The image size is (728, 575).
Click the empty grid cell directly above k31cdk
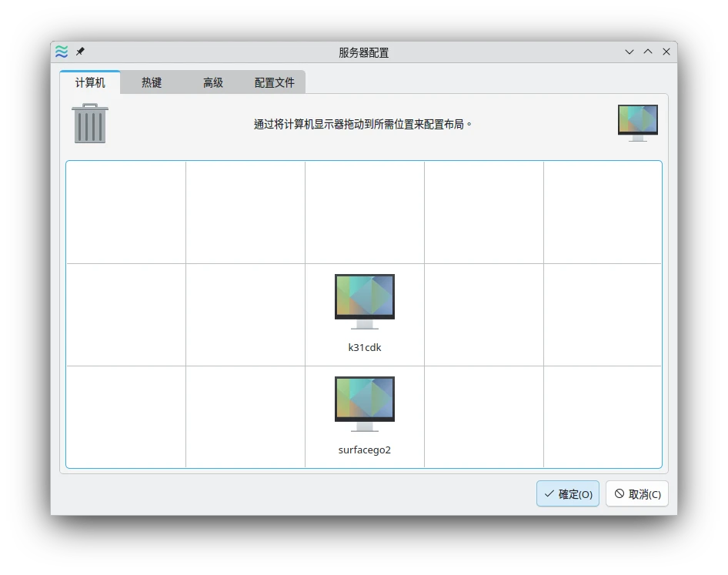coord(365,212)
